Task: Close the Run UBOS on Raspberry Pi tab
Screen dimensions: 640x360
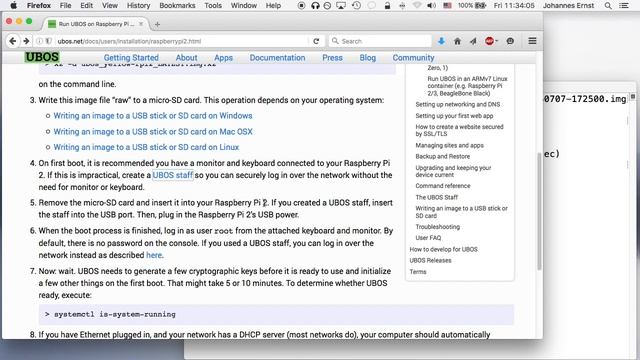Action: (x=141, y=24)
